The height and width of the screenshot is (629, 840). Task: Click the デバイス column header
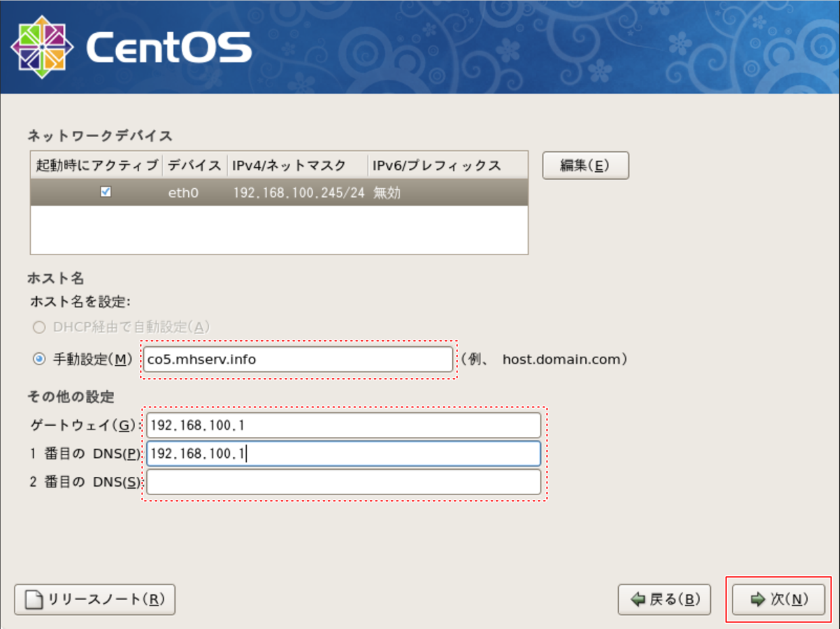tap(194, 165)
